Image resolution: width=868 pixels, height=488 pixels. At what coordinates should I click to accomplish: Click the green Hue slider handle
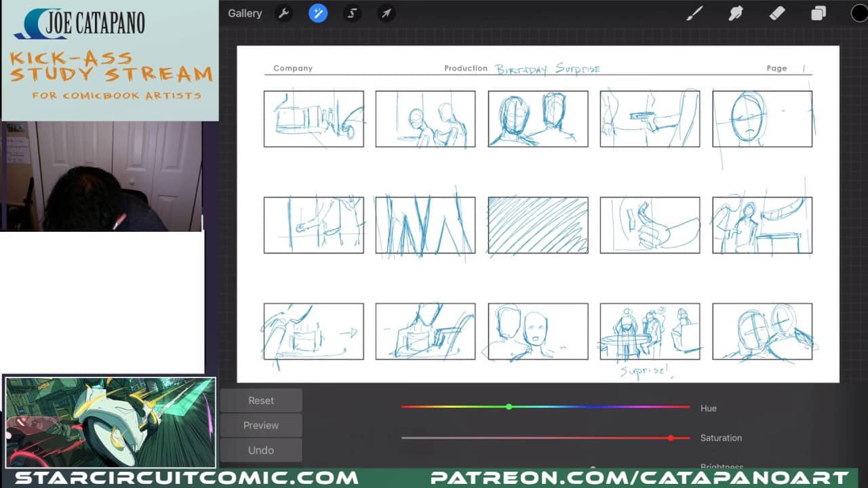[509, 407]
